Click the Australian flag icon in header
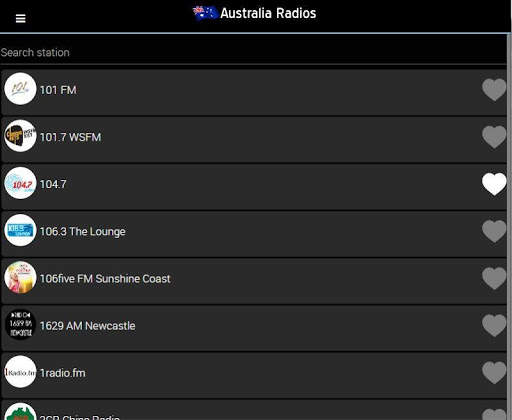This screenshot has width=512, height=420. (x=205, y=13)
